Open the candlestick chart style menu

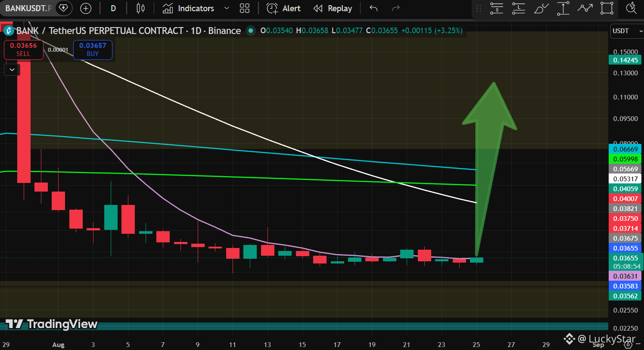140,8
